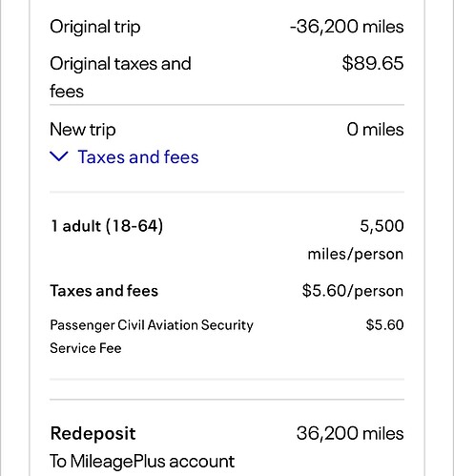Viewport: 454px width, 476px height.
Task: Select the Original taxes and fees label
Action: (120, 77)
